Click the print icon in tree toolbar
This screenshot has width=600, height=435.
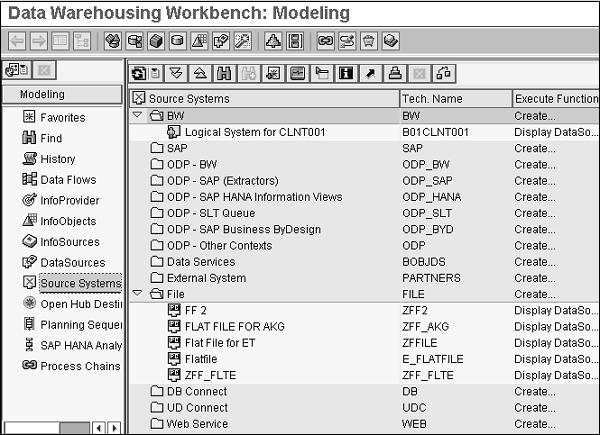pyautogui.click(x=395, y=73)
